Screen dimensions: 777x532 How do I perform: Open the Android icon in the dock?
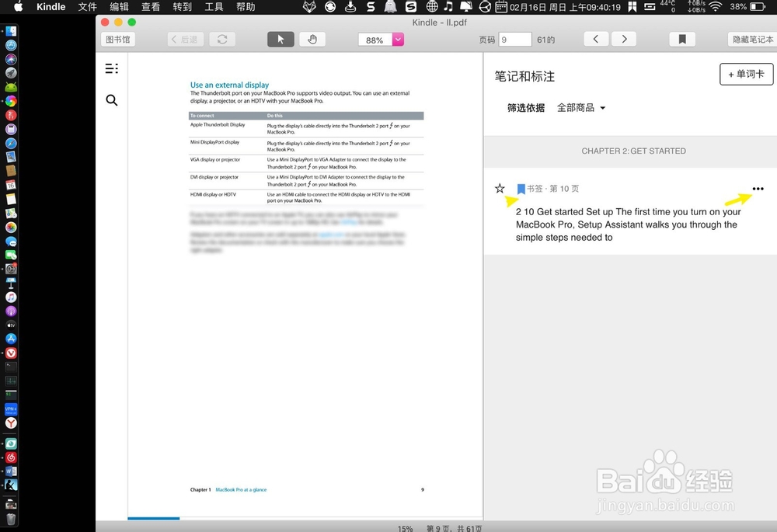point(11,87)
